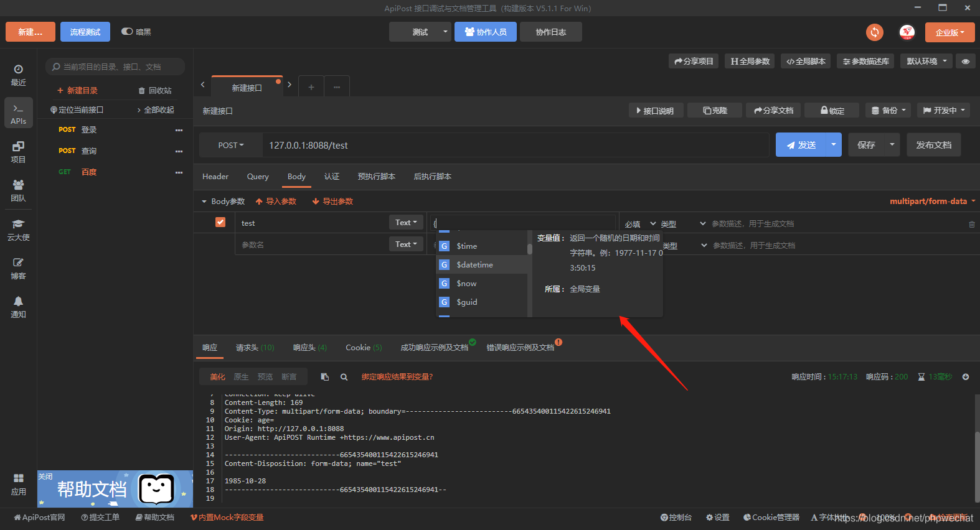Open more options for 查询 API
Screen dimensions: 980x530
tap(179, 151)
